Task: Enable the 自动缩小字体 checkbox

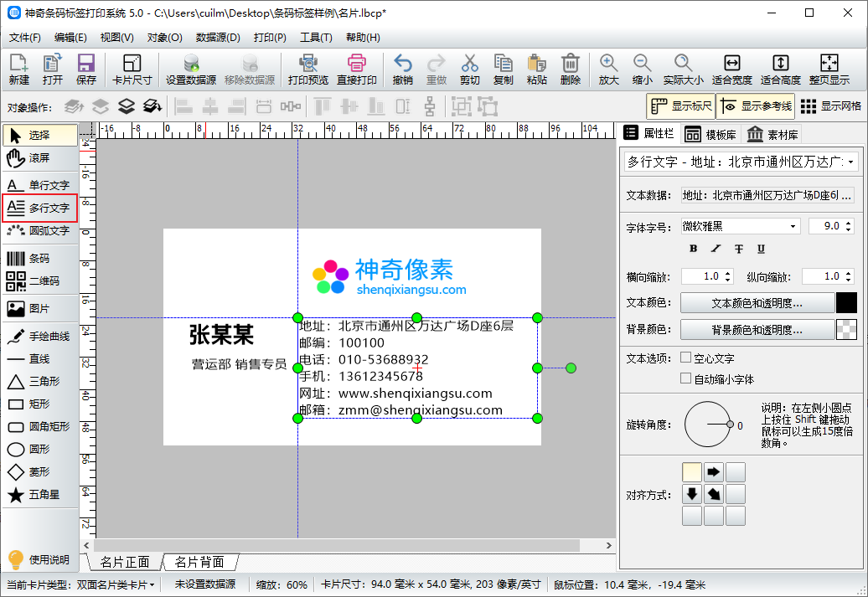Action: pyautogui.click(x=685, y=378)
